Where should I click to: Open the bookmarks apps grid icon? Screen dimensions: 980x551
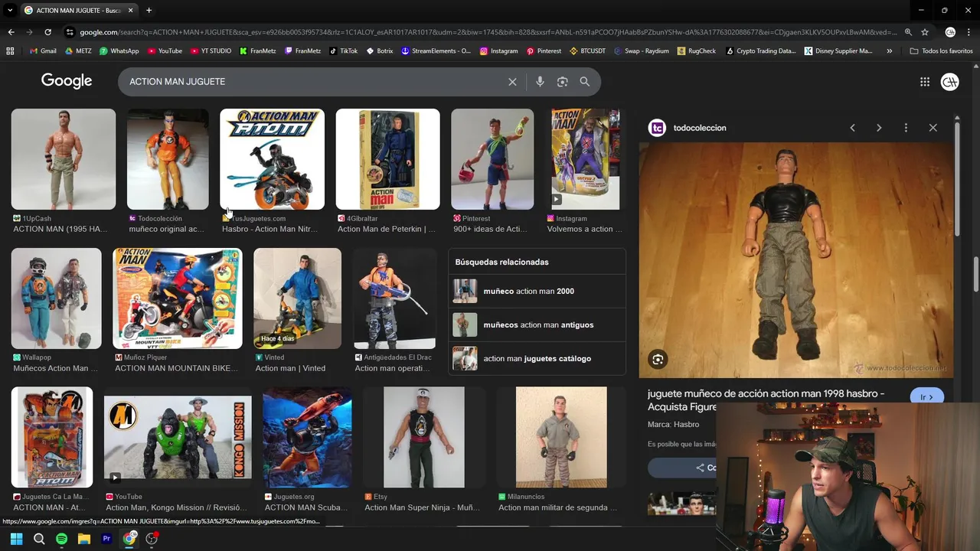(x=10, y=51)
